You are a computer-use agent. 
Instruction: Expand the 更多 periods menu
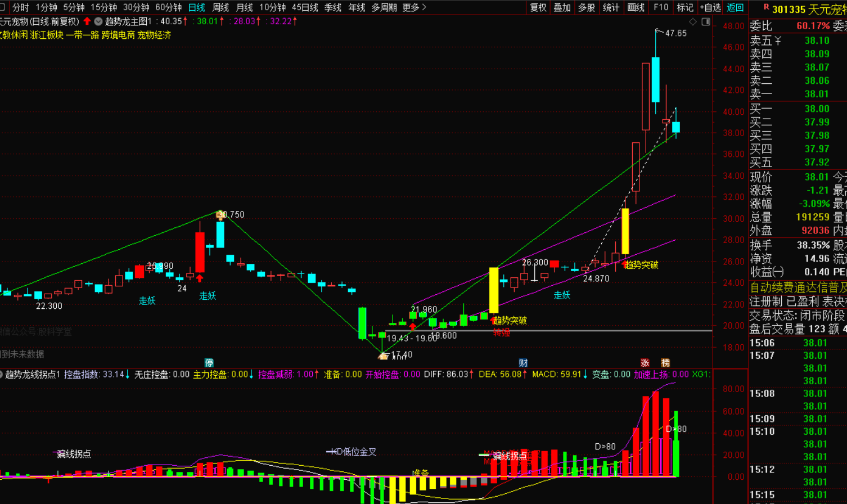coord(415,7)
